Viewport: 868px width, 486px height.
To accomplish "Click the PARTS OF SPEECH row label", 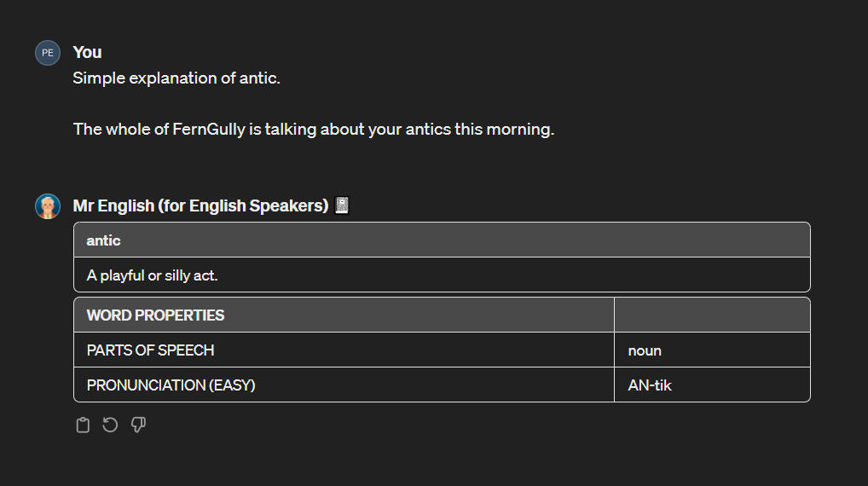I will (x=150, y=350).
